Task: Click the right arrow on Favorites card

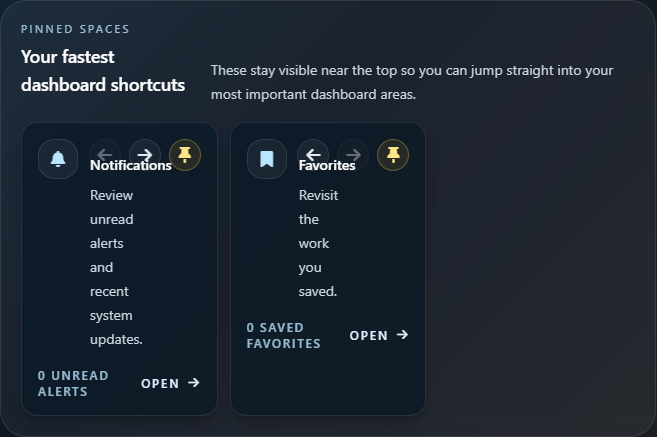Action: pyautogui.click(x=352, y=154)
